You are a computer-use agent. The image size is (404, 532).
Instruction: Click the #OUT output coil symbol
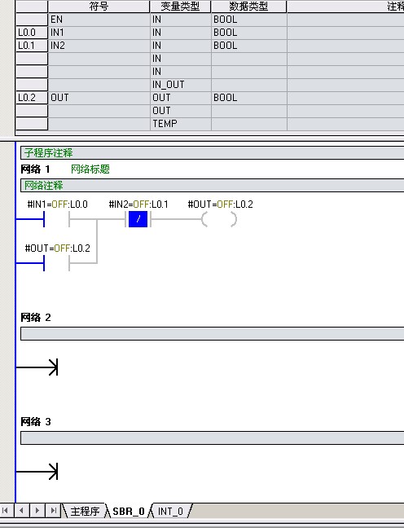click(x=219, y=219)
